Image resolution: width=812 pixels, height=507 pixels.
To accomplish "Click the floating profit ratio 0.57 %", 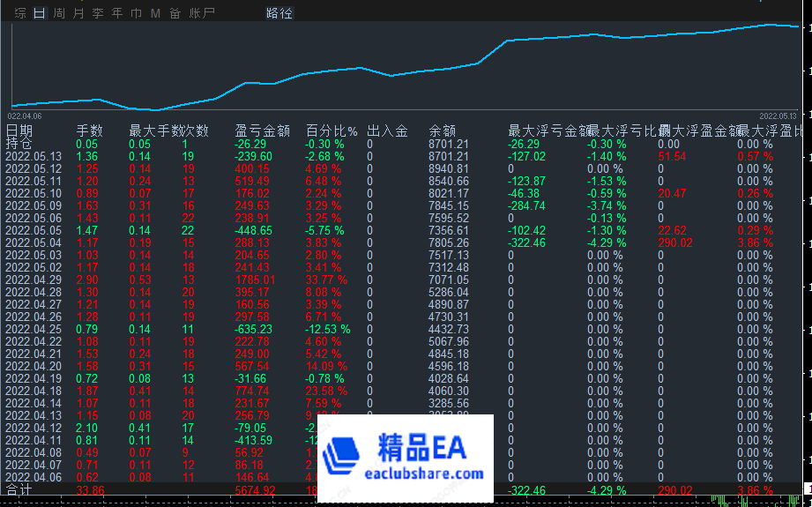I will tap(755, 156).
